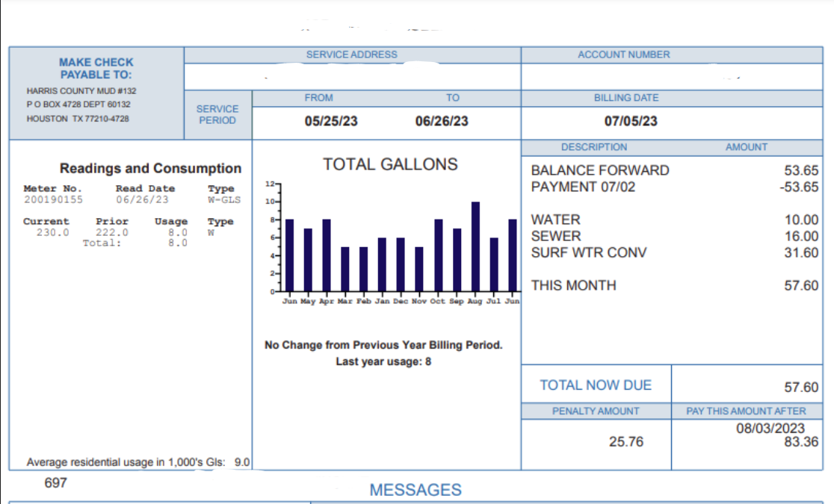Select the service start date 05/25/23
The height and width of the screenshot is (504, 834).
[331, 121]
